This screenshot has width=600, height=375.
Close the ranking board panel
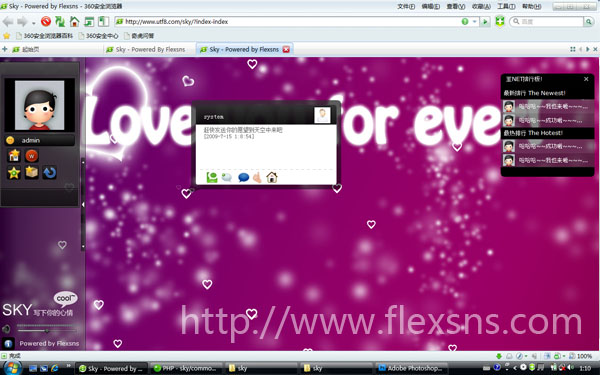586,79
